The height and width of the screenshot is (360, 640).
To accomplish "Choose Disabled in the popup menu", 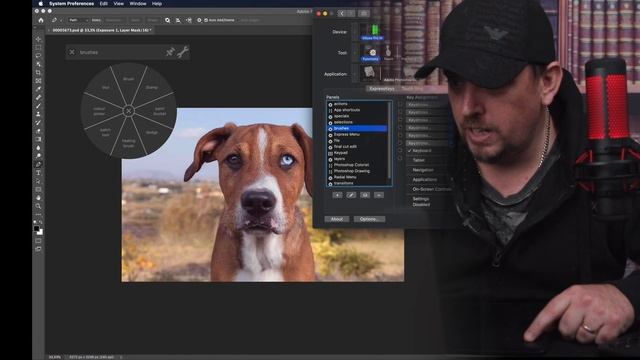I will (x=421, y=204).
